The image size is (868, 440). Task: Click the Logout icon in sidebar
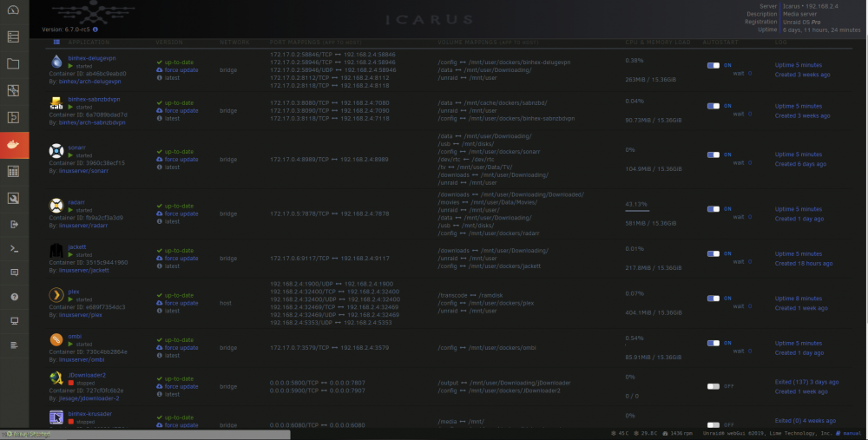click(x=15, y=224)
